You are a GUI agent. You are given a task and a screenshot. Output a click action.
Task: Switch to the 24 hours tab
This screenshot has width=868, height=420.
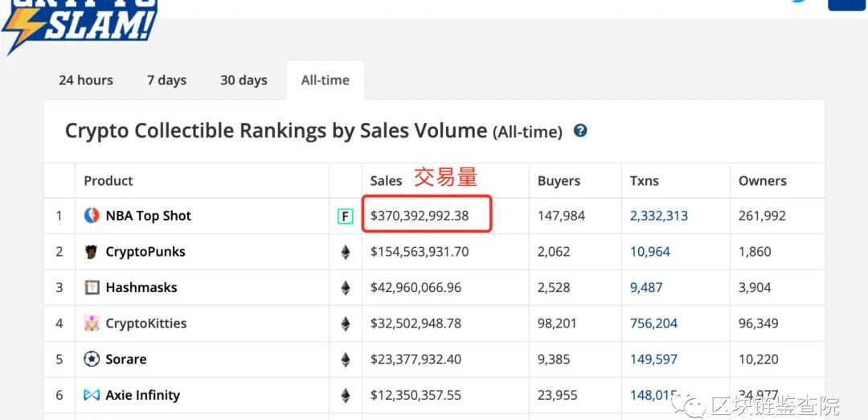tap(86, 80)
